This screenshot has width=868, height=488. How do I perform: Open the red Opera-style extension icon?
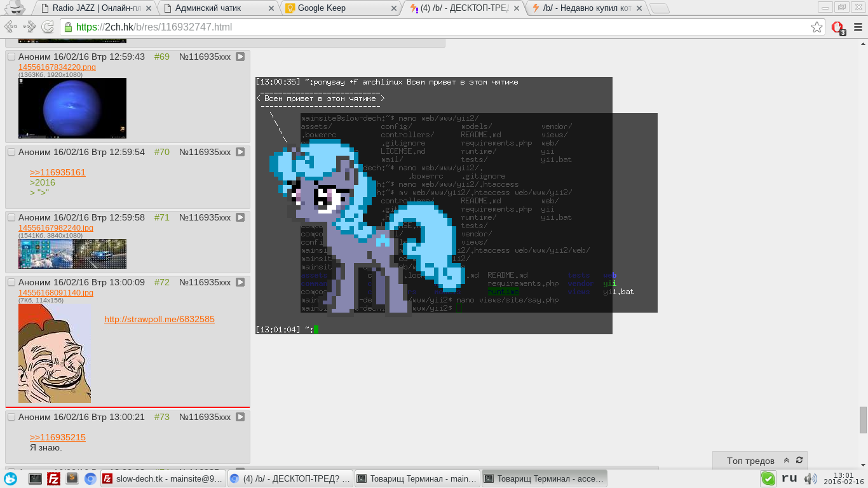[838, 28]
